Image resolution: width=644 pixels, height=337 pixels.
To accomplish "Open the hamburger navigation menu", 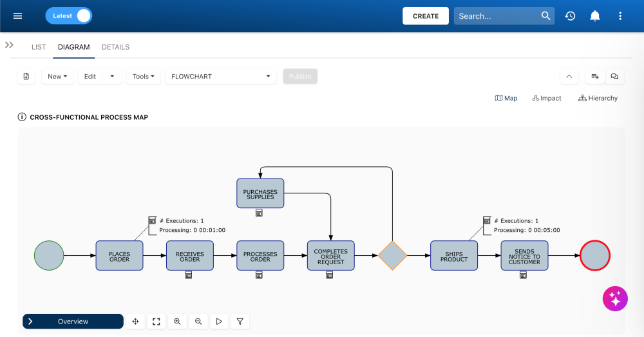I will pos(17,16).
